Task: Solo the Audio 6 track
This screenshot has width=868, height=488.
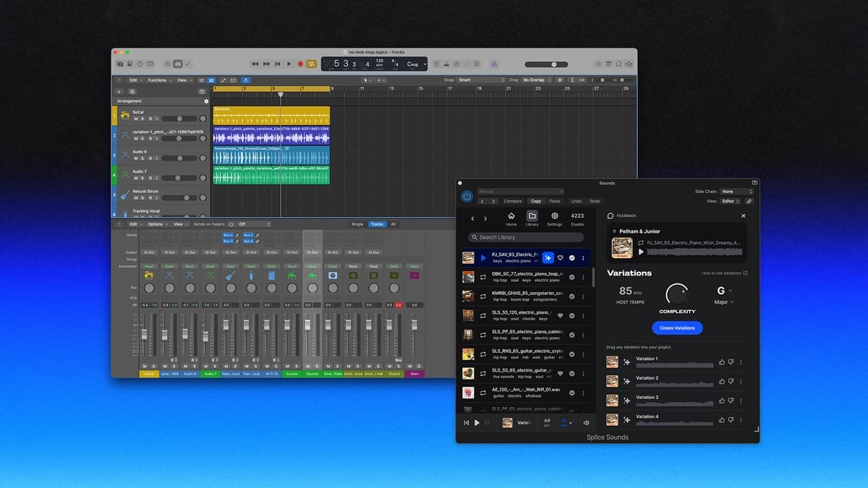Action: click(142, 158)
